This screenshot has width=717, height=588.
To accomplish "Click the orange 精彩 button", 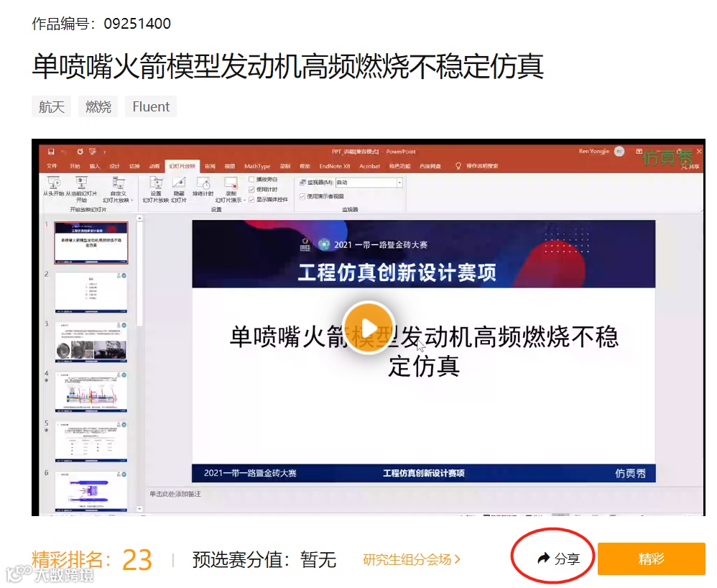I will (x=651, y=559).
